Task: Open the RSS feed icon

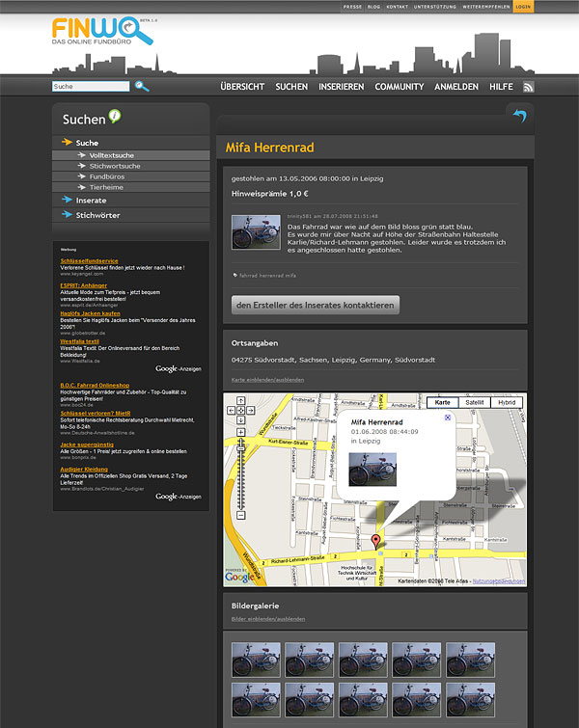Action: [x=528, y=87]
